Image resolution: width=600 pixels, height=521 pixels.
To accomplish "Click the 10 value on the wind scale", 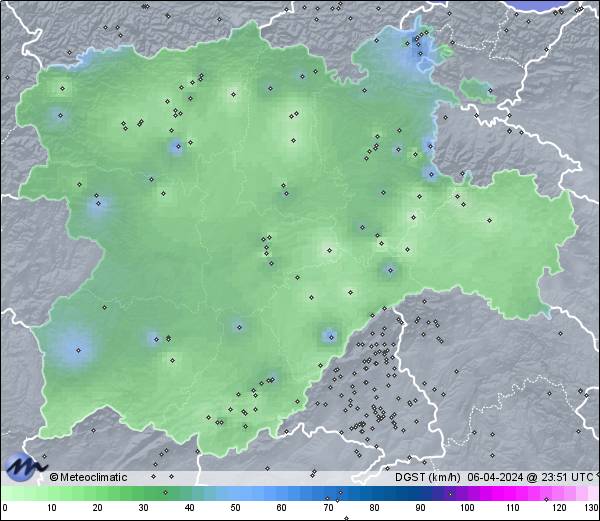I will (x=52, y=508).
